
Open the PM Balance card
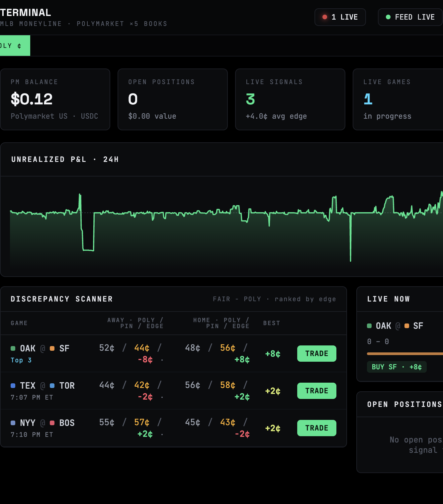pos(55,99)
